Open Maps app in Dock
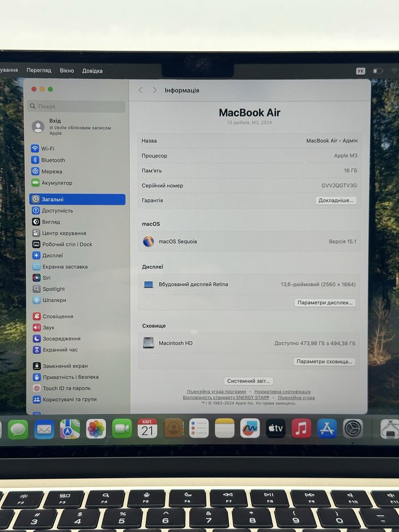The width and height of the screenshot is (399, 532). click(x=70, y=429)
